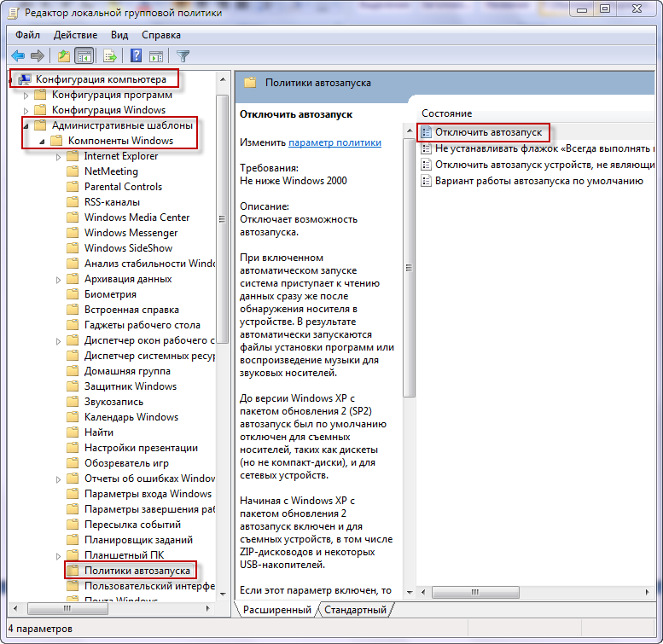Click policy icon of Вариант работы автозапуска по умолчанию
Image resolution: width=663 pixels, height=644 pixels.
pyautogui.click(x=426, y=181)
